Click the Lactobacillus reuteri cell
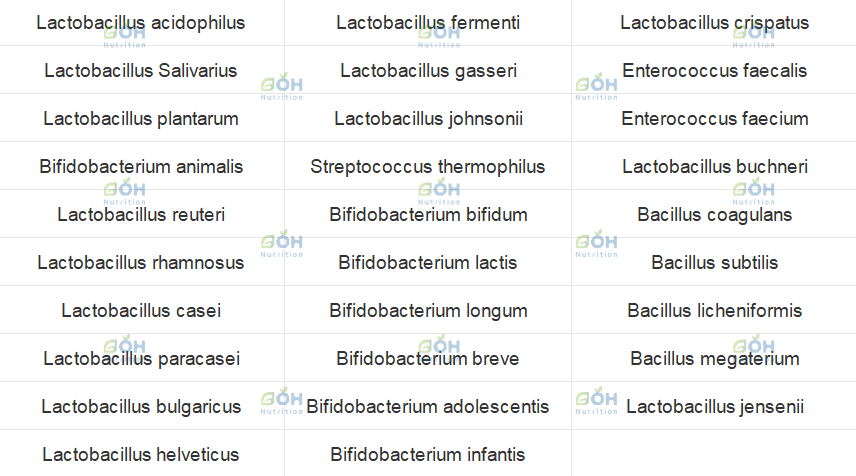Viewport: 856px width, 476px height. (141, 215)
